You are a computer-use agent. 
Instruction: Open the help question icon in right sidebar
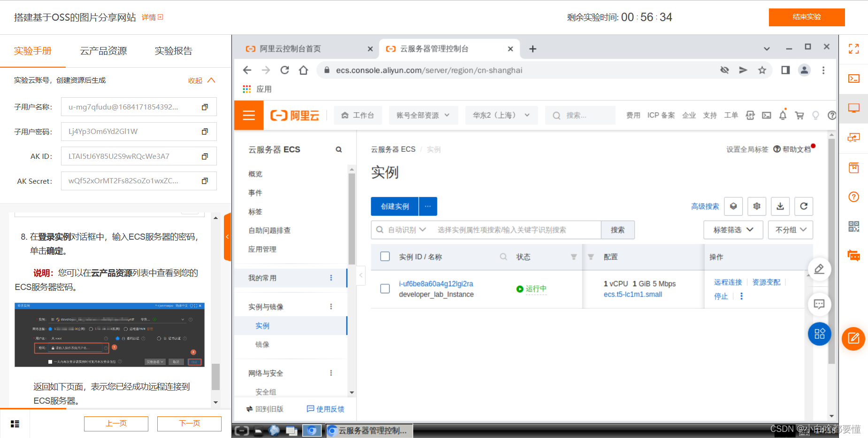coord(854,197)
